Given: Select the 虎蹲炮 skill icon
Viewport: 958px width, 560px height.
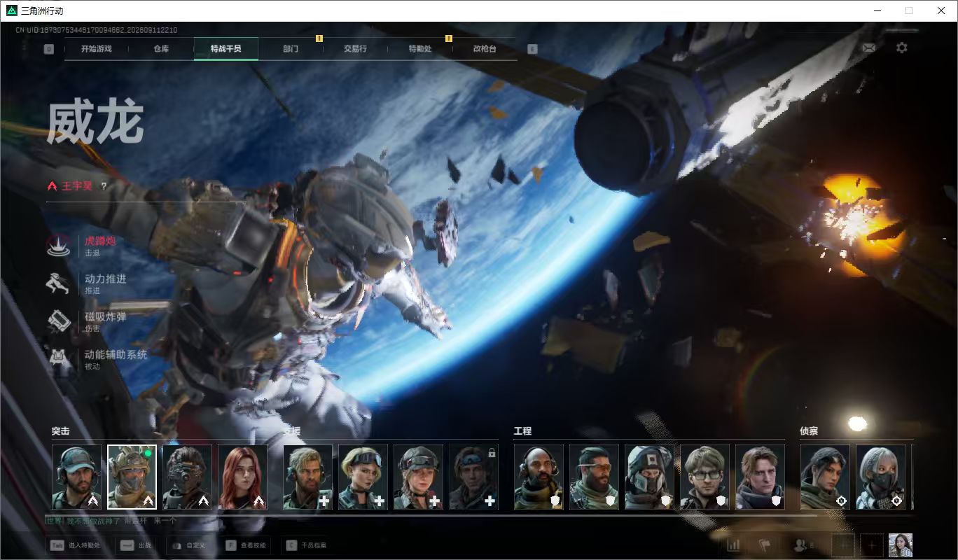Looking at the screenshot, I should (59, 246).
